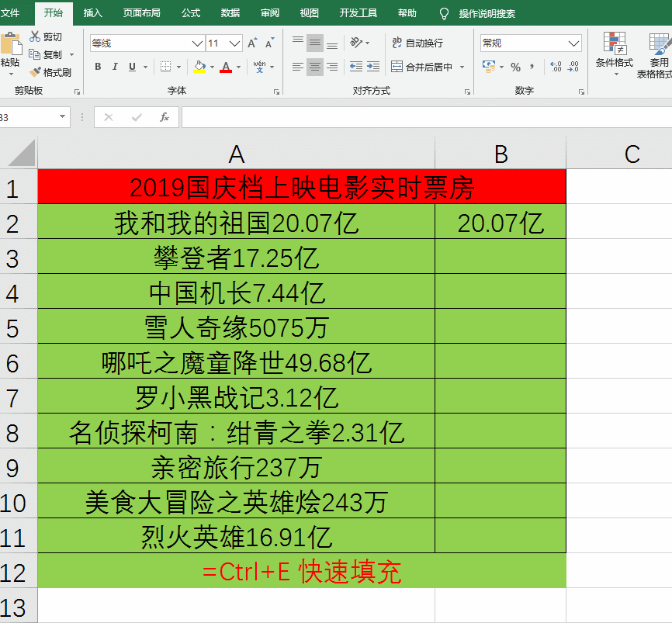Screen dimensions: 672x623
Task: Open 套用表格格式 table format
Action: tap(655, 56)
